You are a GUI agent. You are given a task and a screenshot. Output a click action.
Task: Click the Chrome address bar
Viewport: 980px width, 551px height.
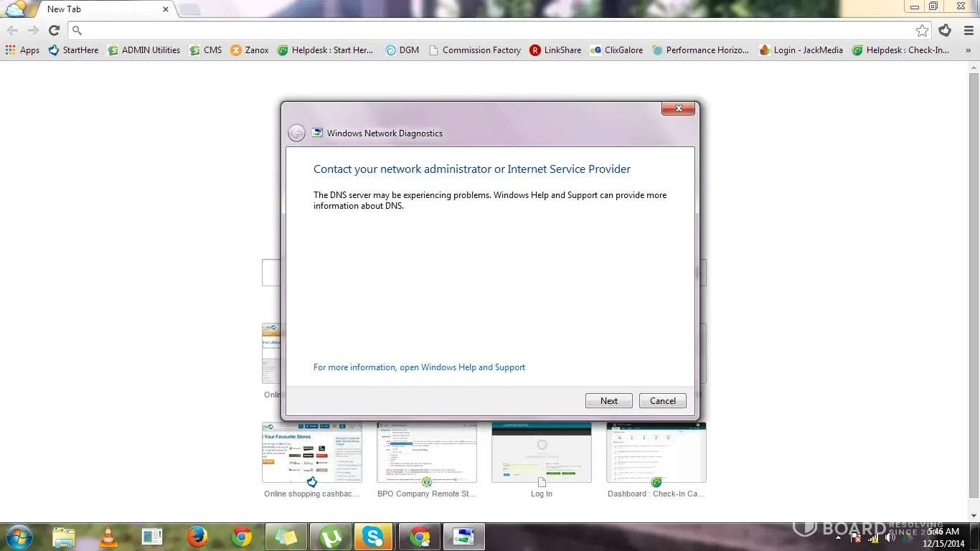[495, 30]
